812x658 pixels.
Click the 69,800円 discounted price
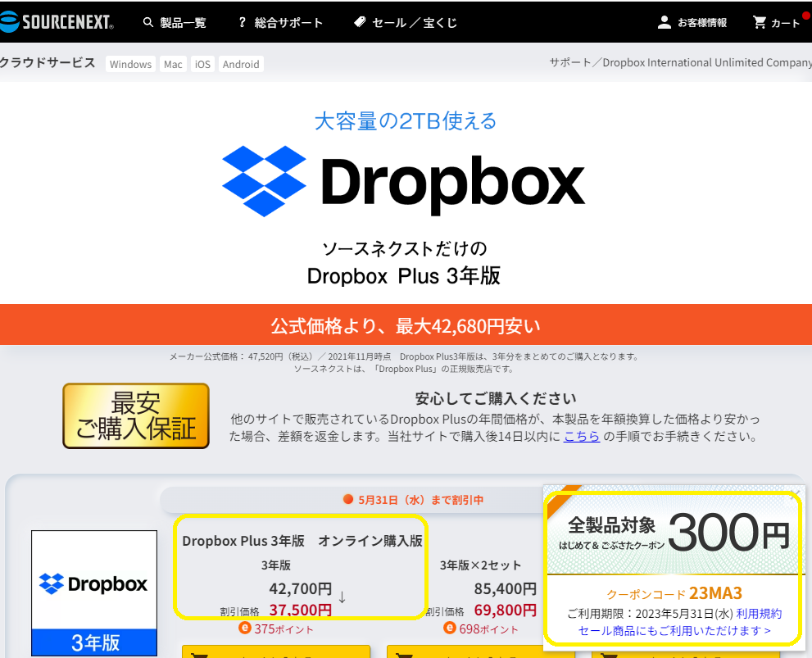506,610
